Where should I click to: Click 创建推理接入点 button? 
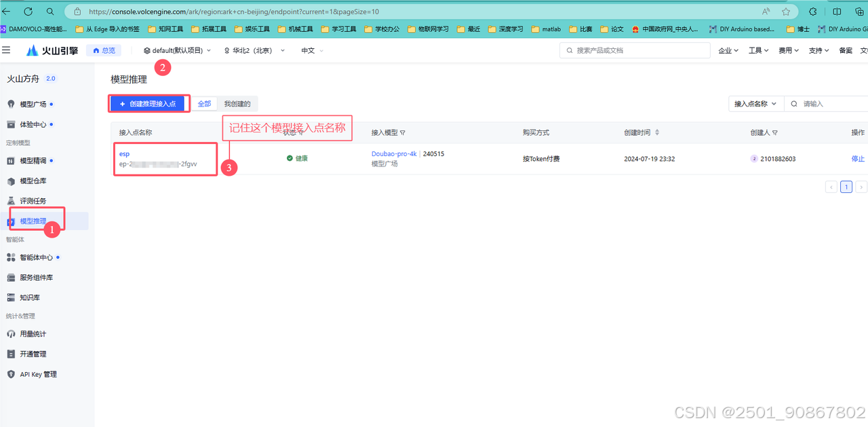click(x=147, y=104)
